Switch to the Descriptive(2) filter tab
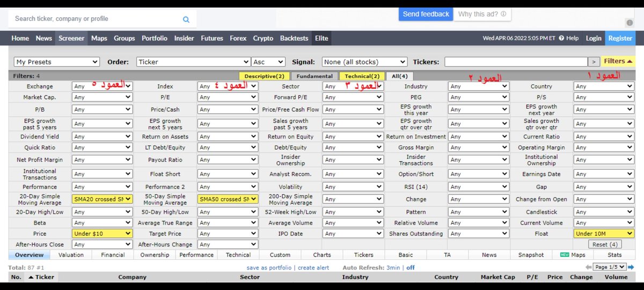 tap(265, 76)
